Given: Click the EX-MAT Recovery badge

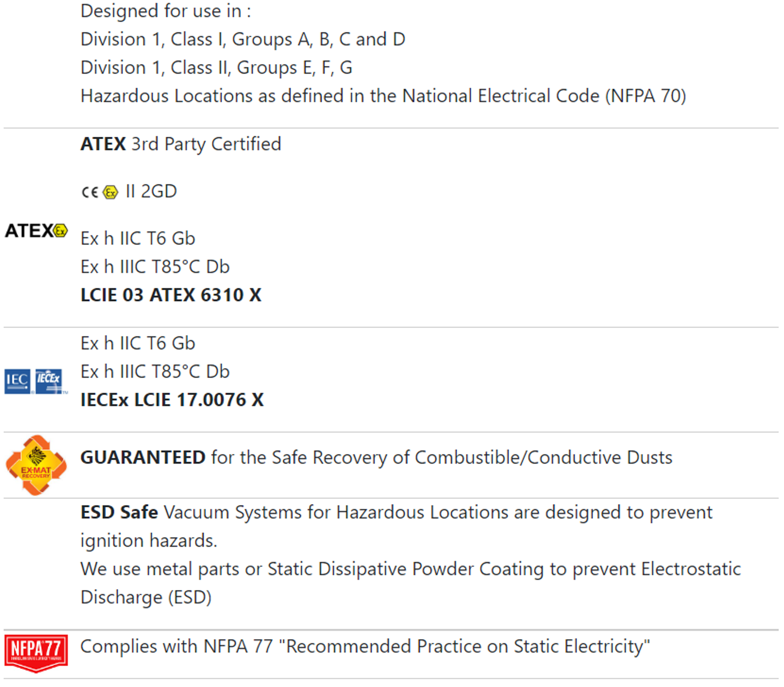Looking at the screenshot, I should tap(36, 465).
